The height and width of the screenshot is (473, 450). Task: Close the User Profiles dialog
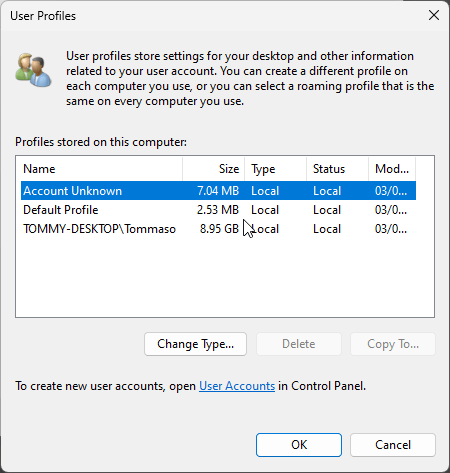click(x=434, y=15)
